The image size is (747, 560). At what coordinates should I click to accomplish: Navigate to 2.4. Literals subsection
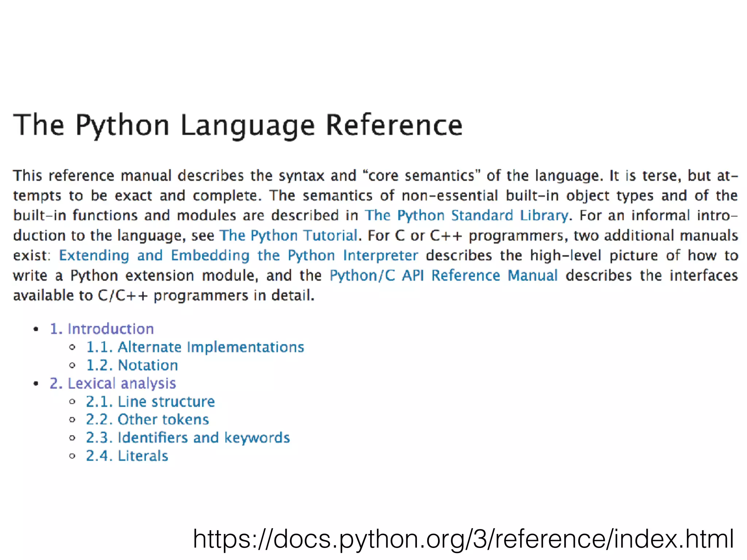[x=127, y=456]
